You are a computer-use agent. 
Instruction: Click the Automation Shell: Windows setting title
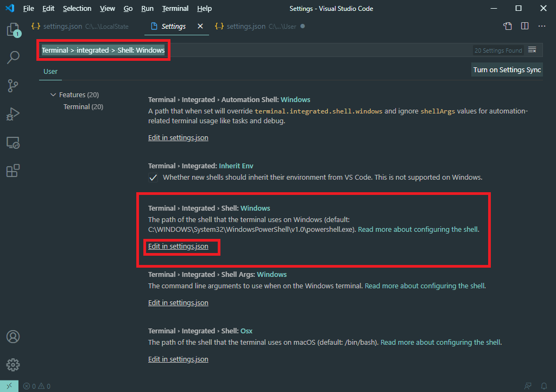tap(229, 99)
